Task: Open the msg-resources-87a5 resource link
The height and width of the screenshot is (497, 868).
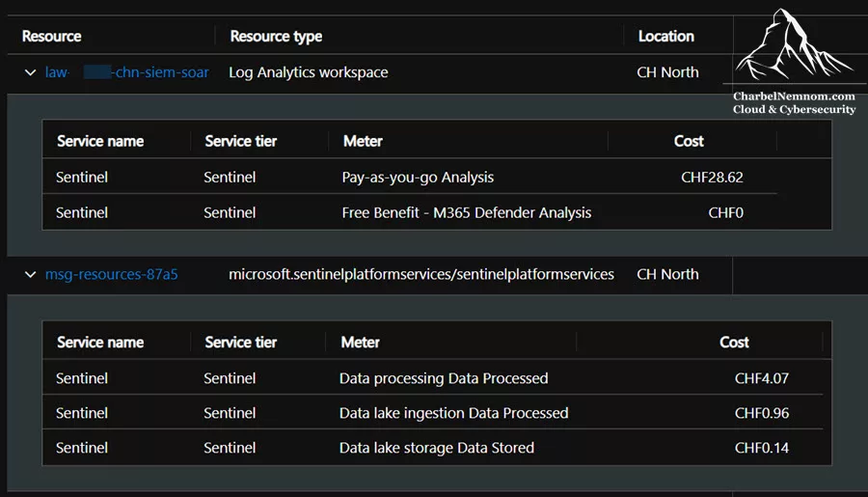Action: point(111,274)
